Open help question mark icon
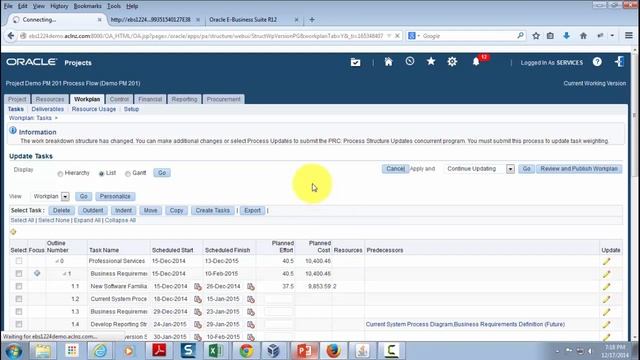This screenshot has height=360, width=640. 597,62
